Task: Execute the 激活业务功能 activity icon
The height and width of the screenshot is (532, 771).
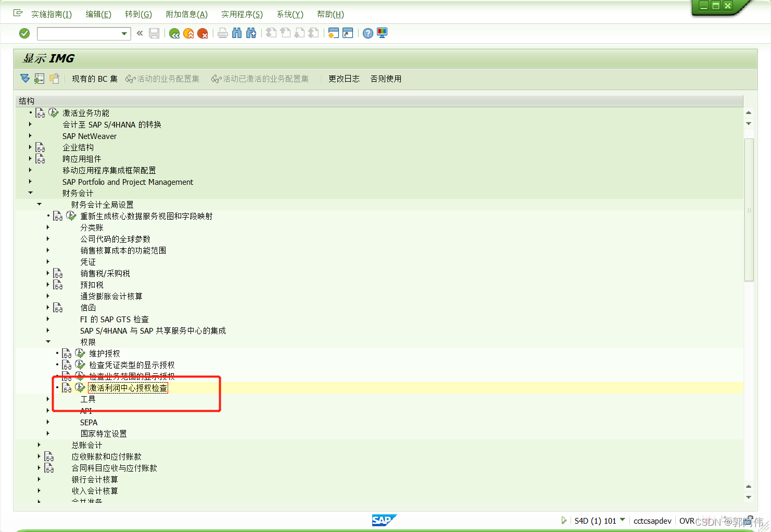Action: [x=54, y=112]
